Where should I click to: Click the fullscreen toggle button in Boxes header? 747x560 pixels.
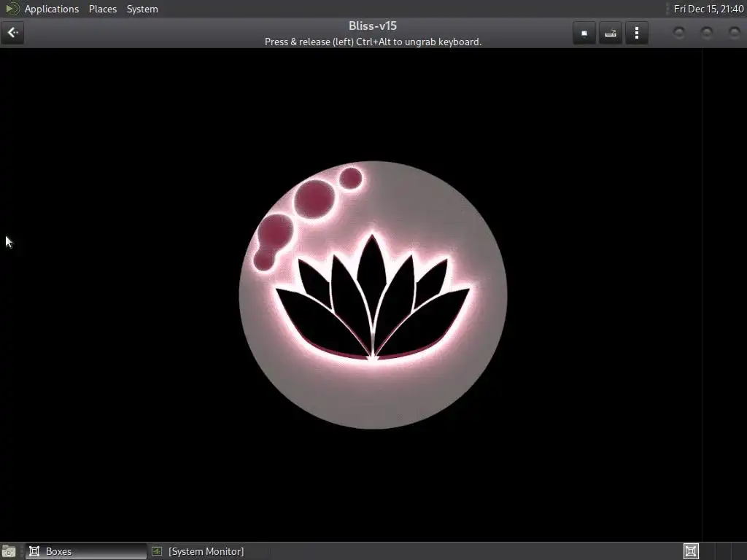pyautogui.click(x=584, y=33)
